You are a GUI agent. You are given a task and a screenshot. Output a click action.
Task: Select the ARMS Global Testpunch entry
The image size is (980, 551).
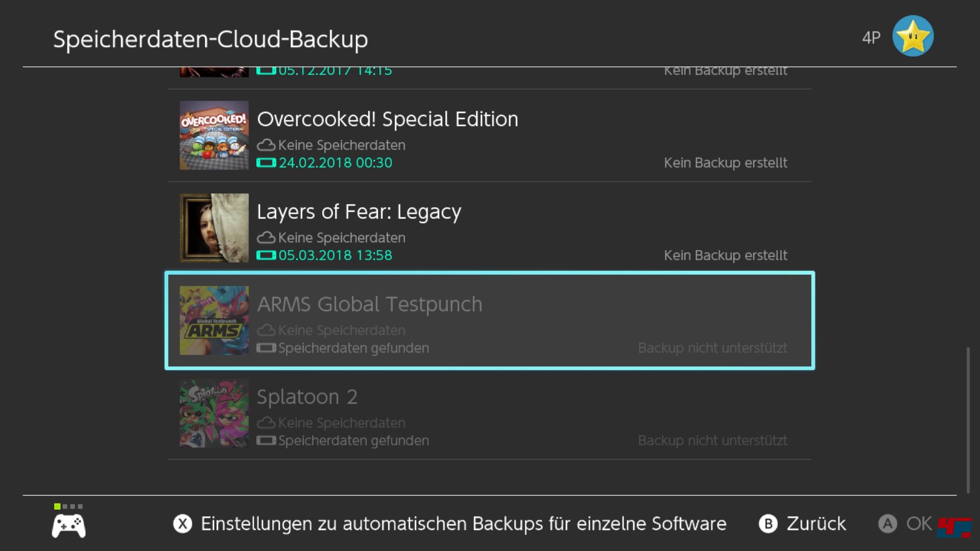489,320
